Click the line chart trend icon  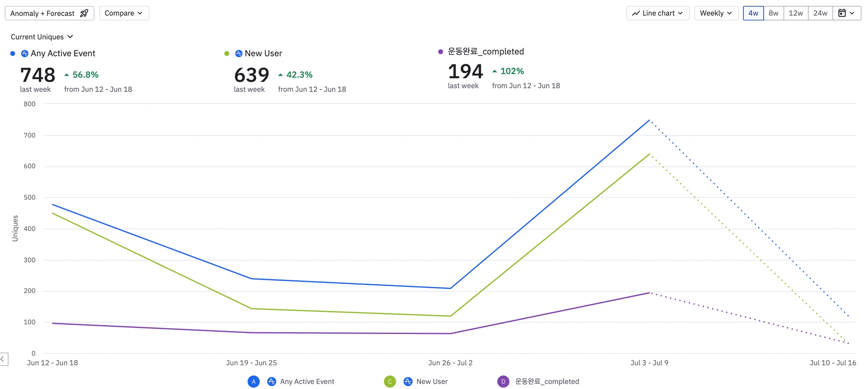636,13
